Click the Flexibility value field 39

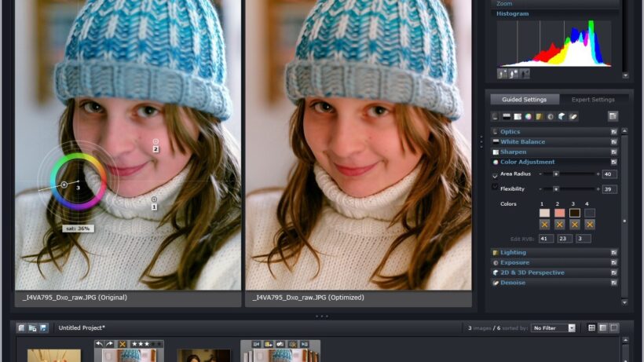point(609,189)
